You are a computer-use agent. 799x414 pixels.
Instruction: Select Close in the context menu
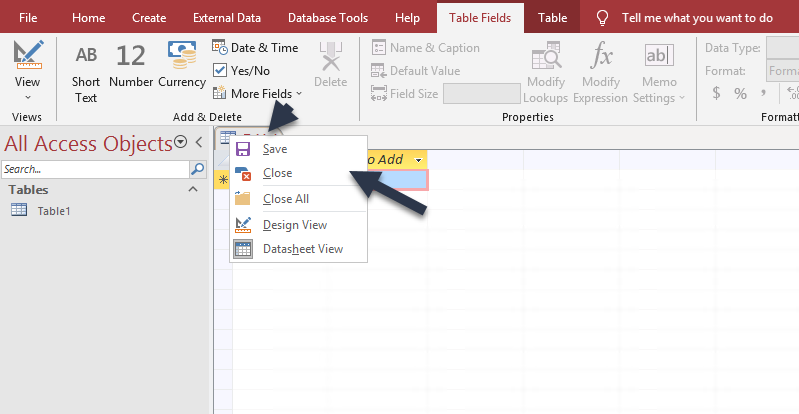[277, 173]
